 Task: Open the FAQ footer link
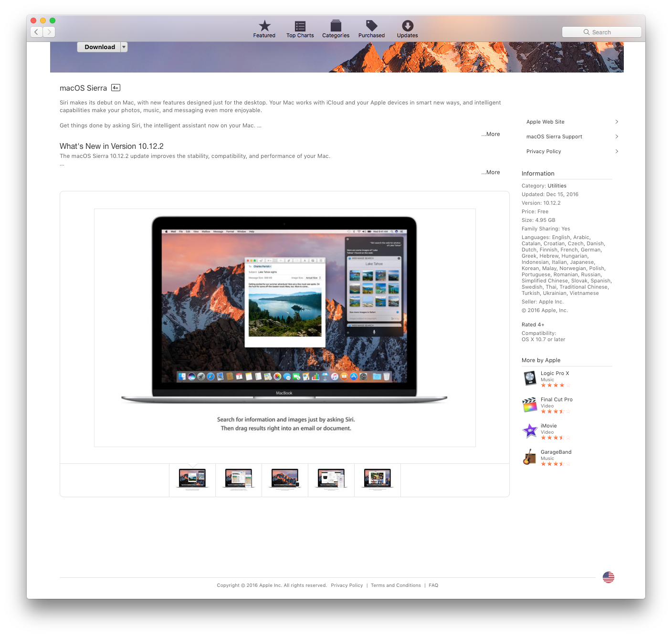[x=433, y=585]
